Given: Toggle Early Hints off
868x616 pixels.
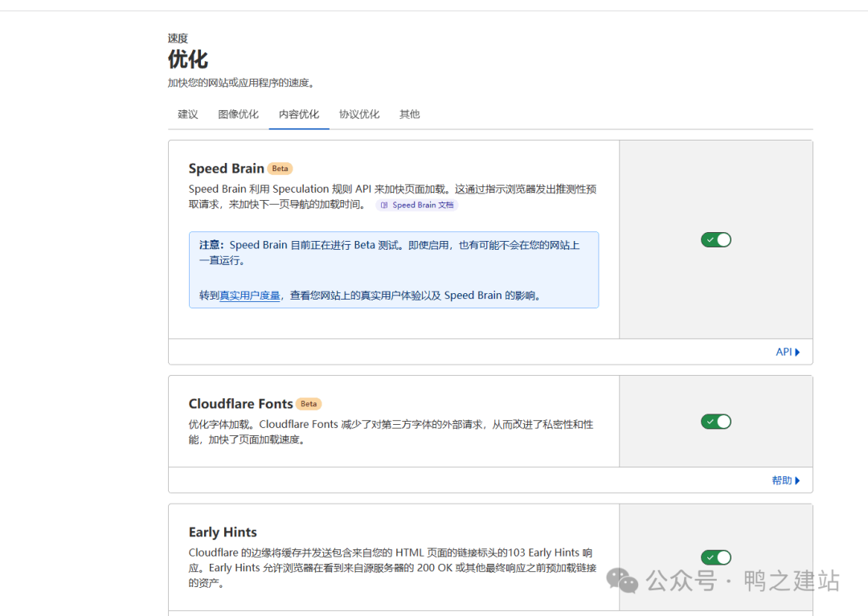Looking at the screenshot, I should (715, 557).
